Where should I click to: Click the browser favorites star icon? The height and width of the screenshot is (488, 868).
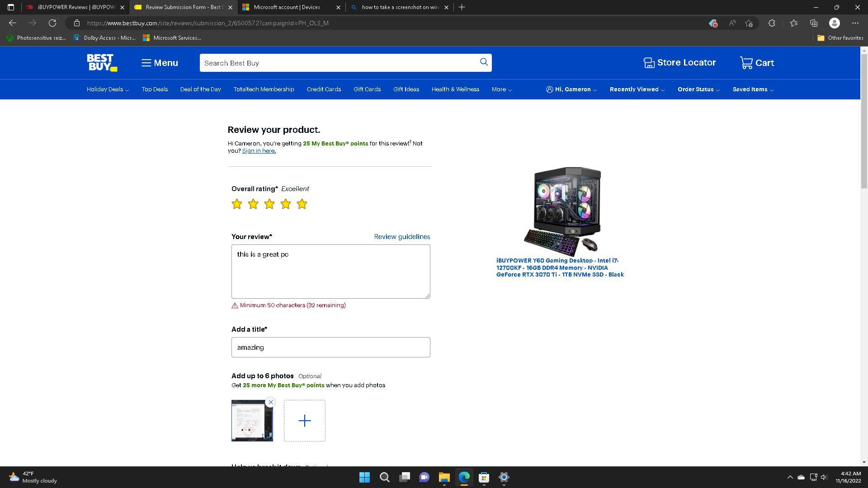(x=794, y=23)
